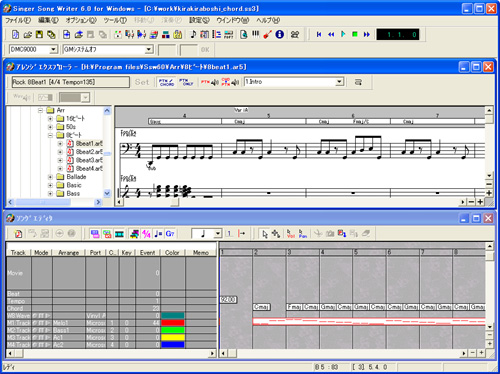Screen dimensions: 500x374
Task: Open the 1.Intro pattern dropdown
Action: pyautogui.click(x=339, y=82)
